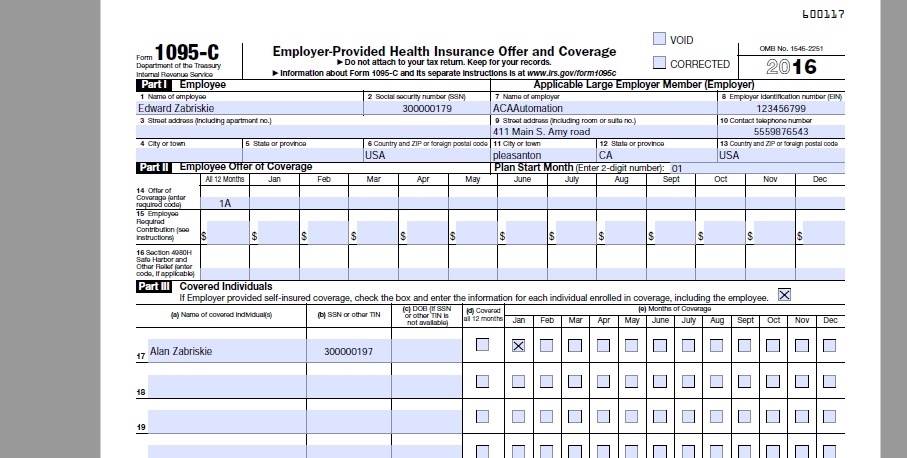Click the 'Part I' Employee label
The width and height of the screenshot is (907, 458).
[153, 84]
